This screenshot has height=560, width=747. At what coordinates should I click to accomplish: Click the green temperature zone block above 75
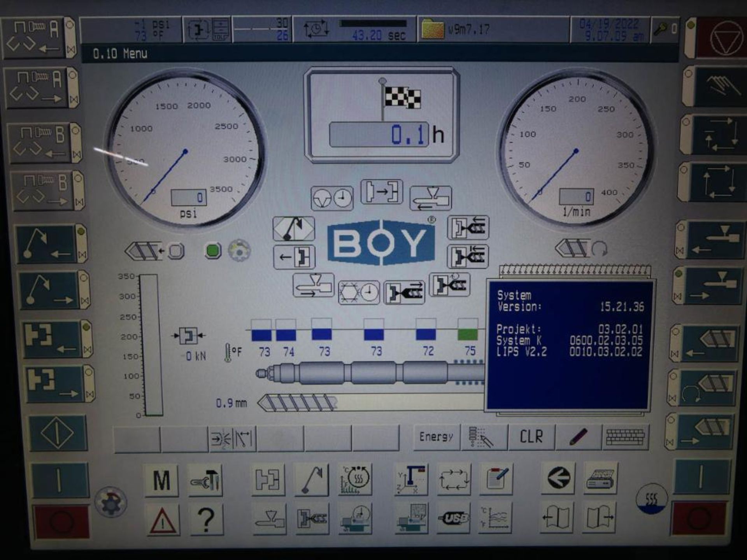(468, 329)
